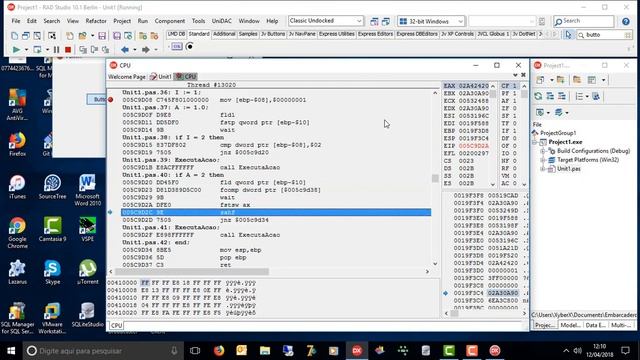Open the Model tab in Project Manager

point(570,325)
